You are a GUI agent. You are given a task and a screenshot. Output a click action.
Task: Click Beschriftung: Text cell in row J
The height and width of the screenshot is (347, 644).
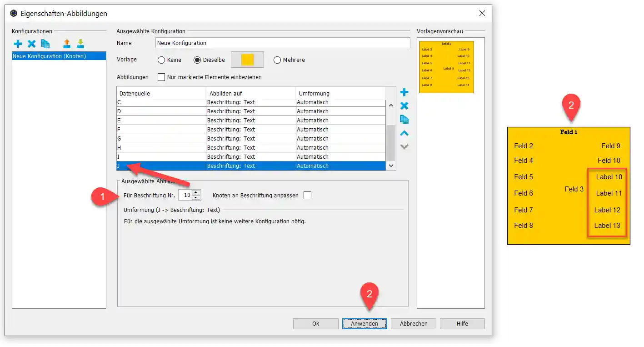point(251,166)
